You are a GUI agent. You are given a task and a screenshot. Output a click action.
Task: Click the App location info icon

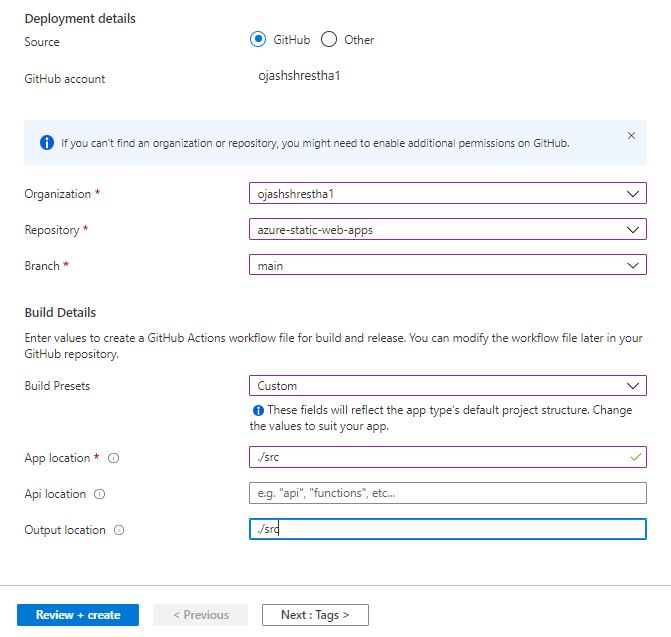(x=113, y=458)
